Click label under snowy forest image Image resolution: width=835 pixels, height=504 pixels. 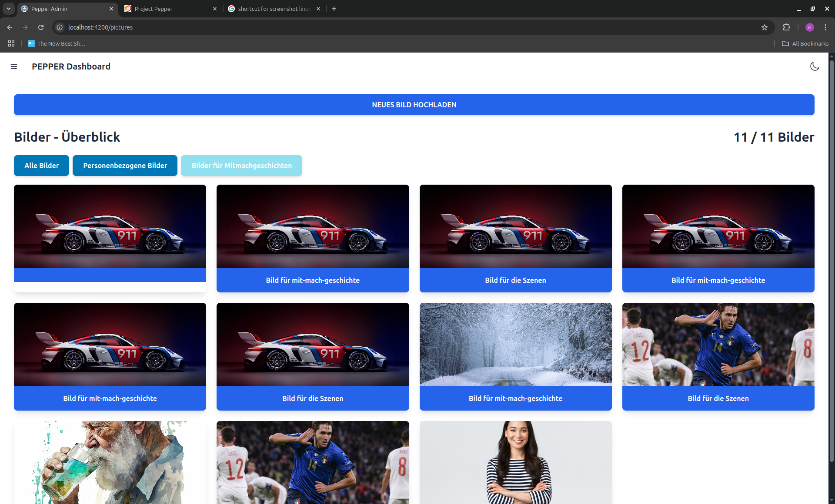tap(515, 398)
